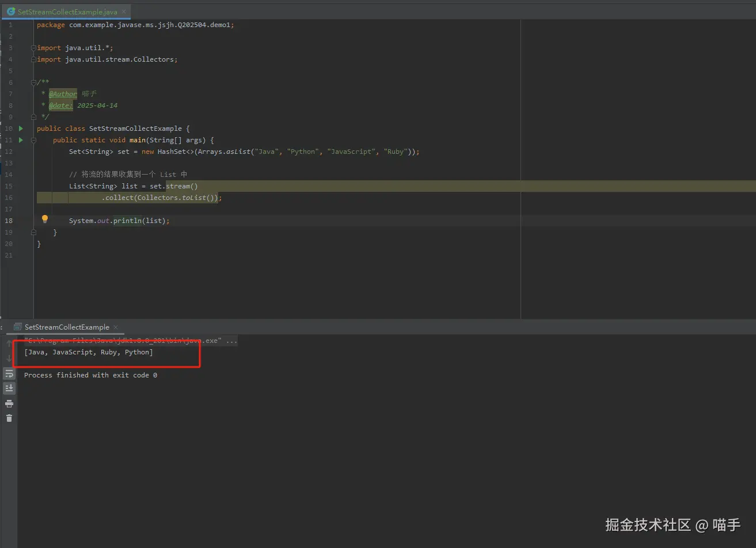Click the down arrow in console toolbar
The width and height of the screenshot is (756, 548).
click(x=9, y=358)
